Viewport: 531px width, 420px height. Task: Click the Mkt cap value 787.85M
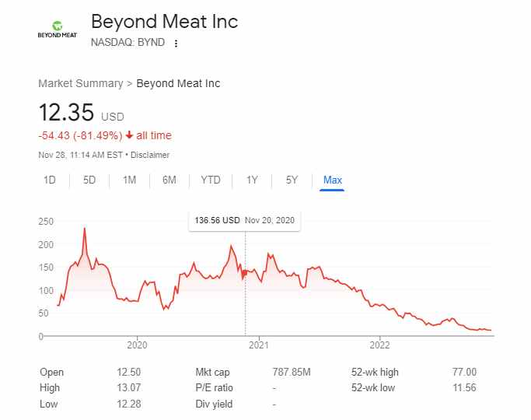click(292, 373)
